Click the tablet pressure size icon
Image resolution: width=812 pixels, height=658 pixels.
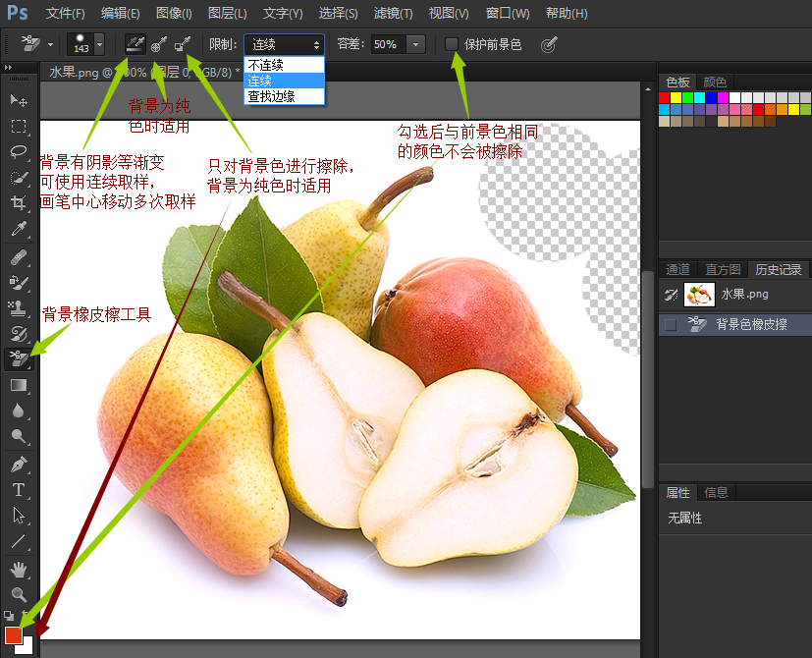point(549,44)
